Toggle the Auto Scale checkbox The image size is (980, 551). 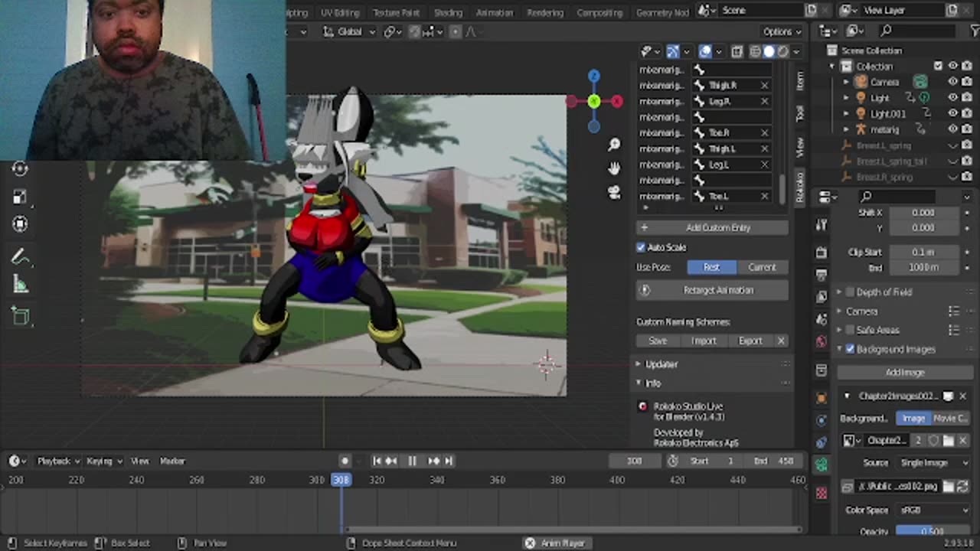click(642, 247)
